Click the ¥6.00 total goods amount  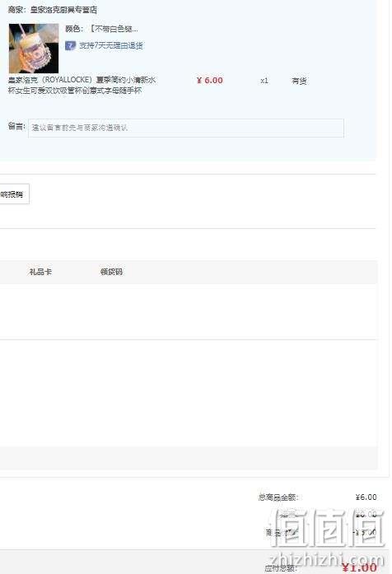pos(366,497)
